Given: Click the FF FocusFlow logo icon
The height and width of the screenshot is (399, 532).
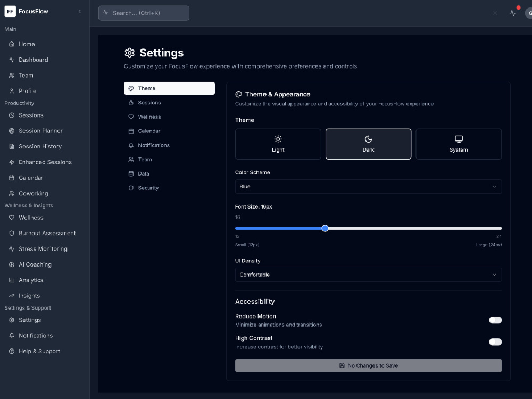Looking at the screenshot, I should tap(10, 11).
